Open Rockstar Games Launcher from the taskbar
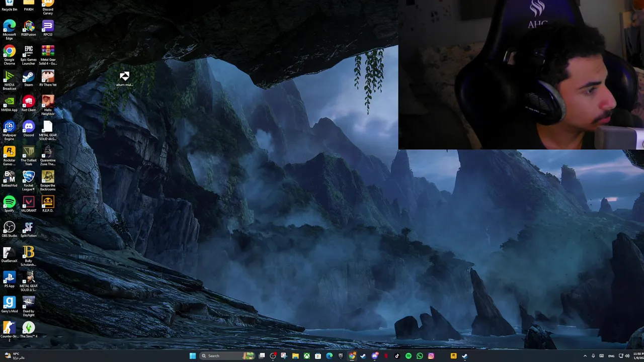The width and height of the screenshot is (644, 362). pyautogui.click(x=453, y=356)
